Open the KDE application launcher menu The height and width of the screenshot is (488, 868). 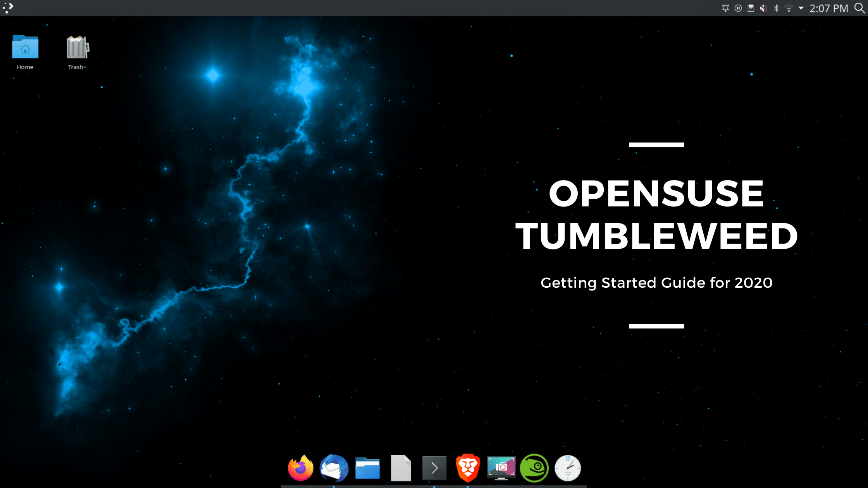8,8
